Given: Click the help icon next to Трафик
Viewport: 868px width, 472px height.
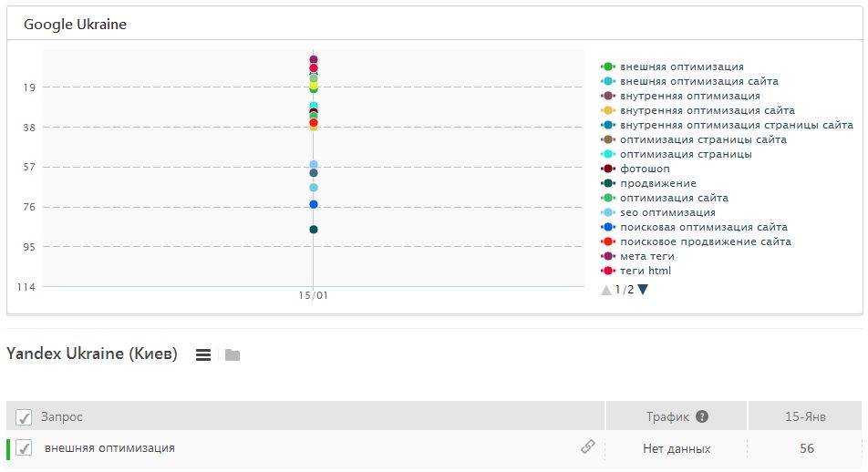Looking at the screenshot, I should pyautogui.click(x=702, y=416).
